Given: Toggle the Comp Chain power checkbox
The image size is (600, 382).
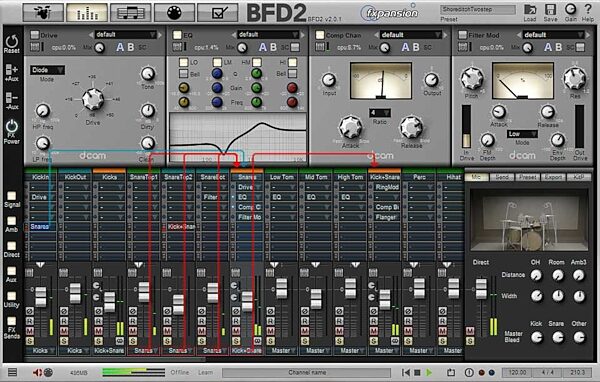Looking at the screenshot, I should pyautogui.click(x=320, y=35).
